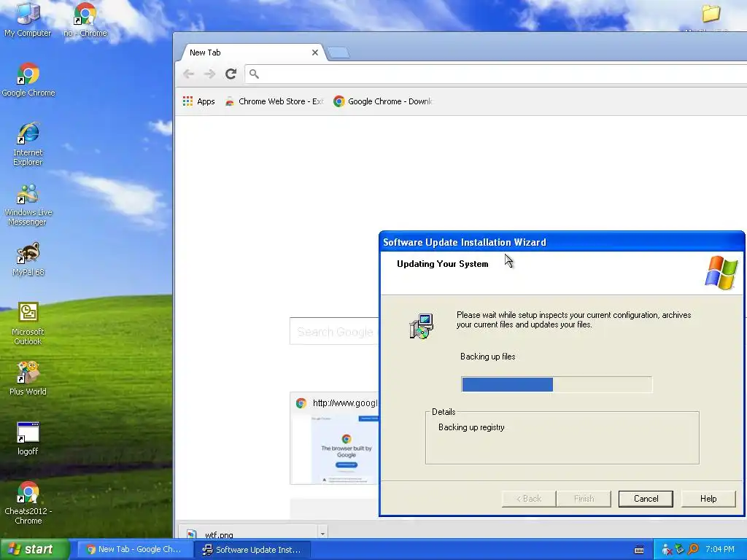
Task: Open the My Computer desktop icon
Action: point(28,20)
